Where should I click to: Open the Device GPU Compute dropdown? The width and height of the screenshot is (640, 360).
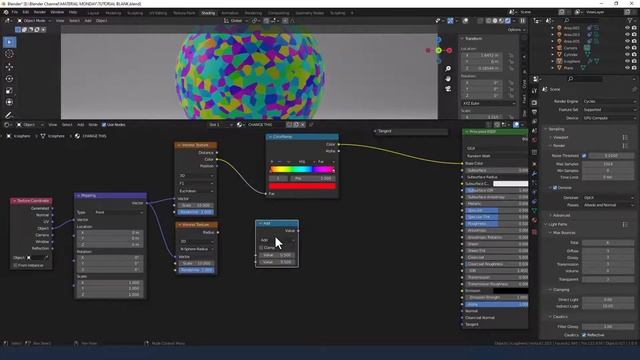click(x=609, y=118)
